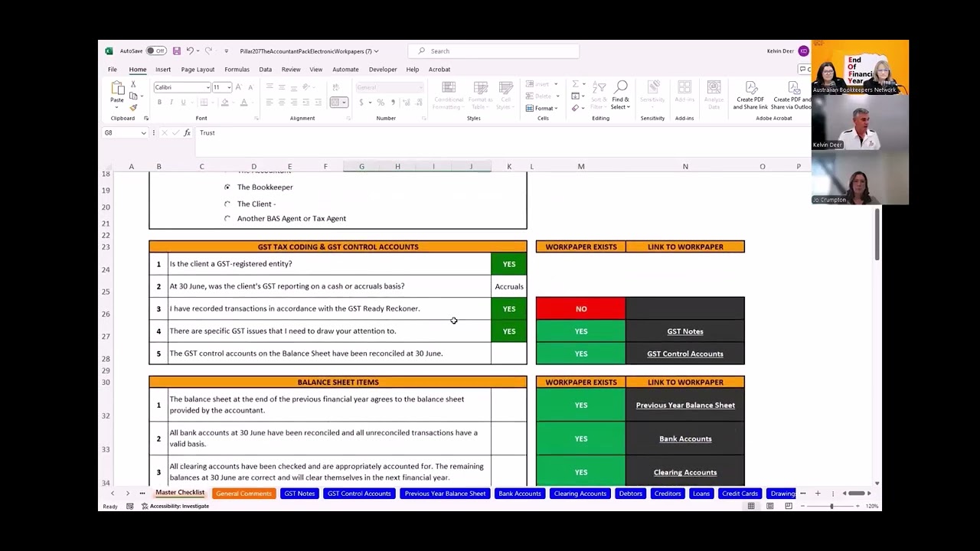Image resolution: width=980 pixels, height=551 pixels.
Task: Follow the Bank Accounts workpaper link
Action: (685, 439)
